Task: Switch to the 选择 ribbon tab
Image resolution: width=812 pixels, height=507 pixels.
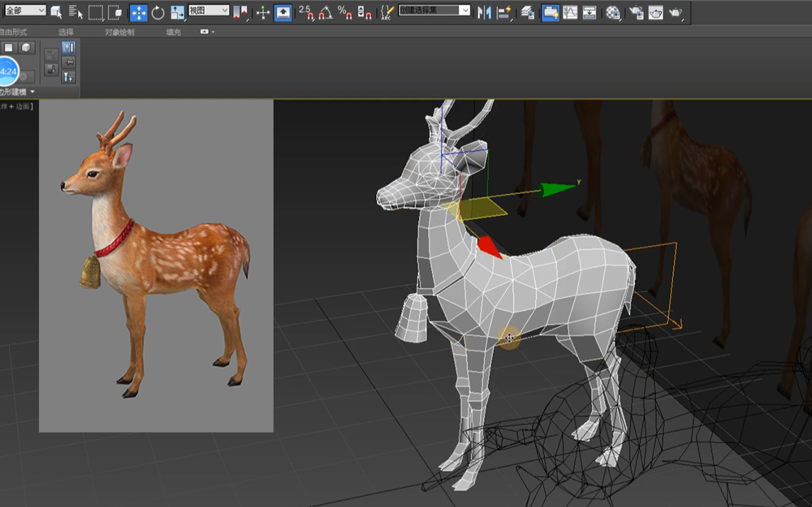Action: tap(66, 32)
